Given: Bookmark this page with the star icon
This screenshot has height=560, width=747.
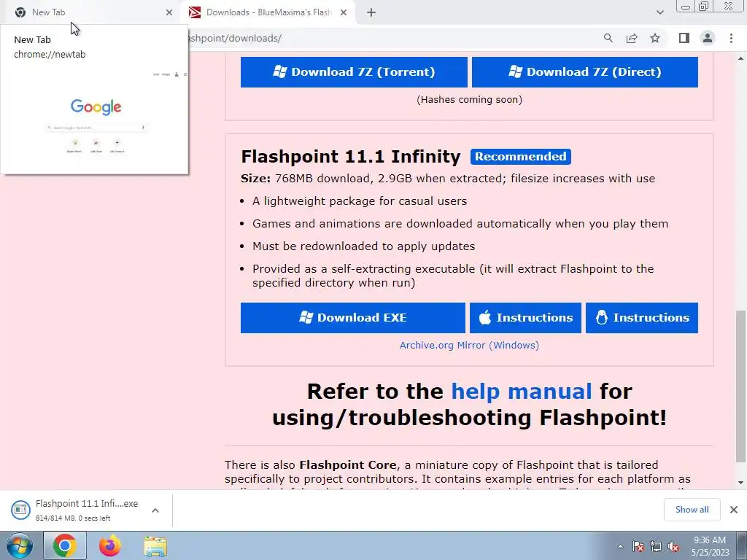Looking at the screenshot, I should [655, 38].
